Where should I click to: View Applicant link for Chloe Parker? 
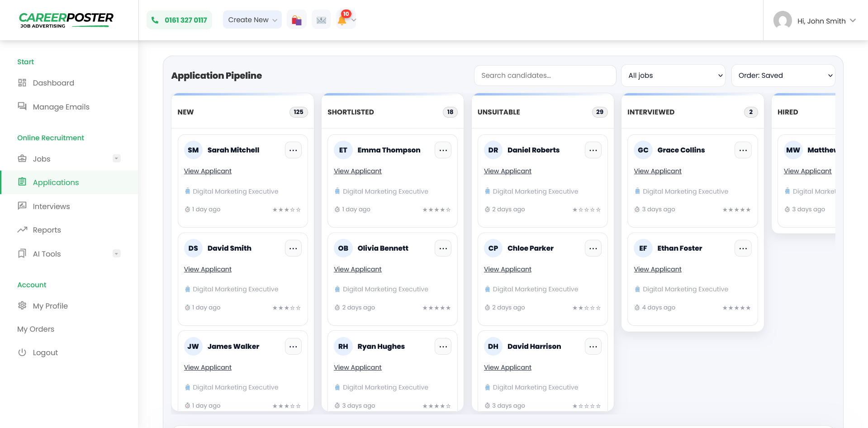(508, 269)
